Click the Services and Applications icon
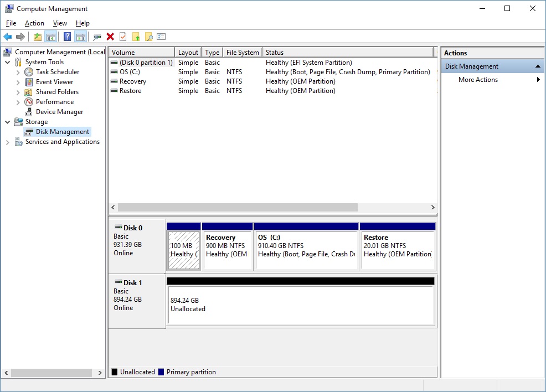Viewport: 546px width, 392px height. coord(18,142)
